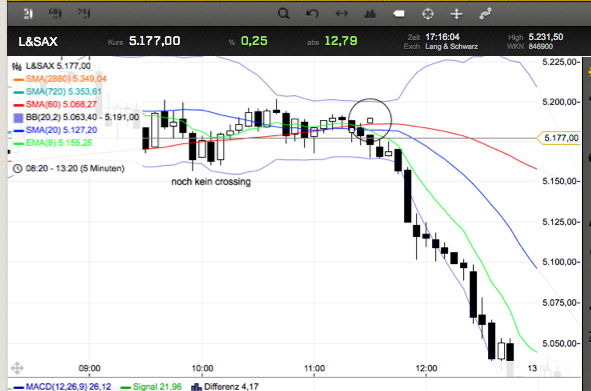Click the L&SAX instrument title

point(38,41)
